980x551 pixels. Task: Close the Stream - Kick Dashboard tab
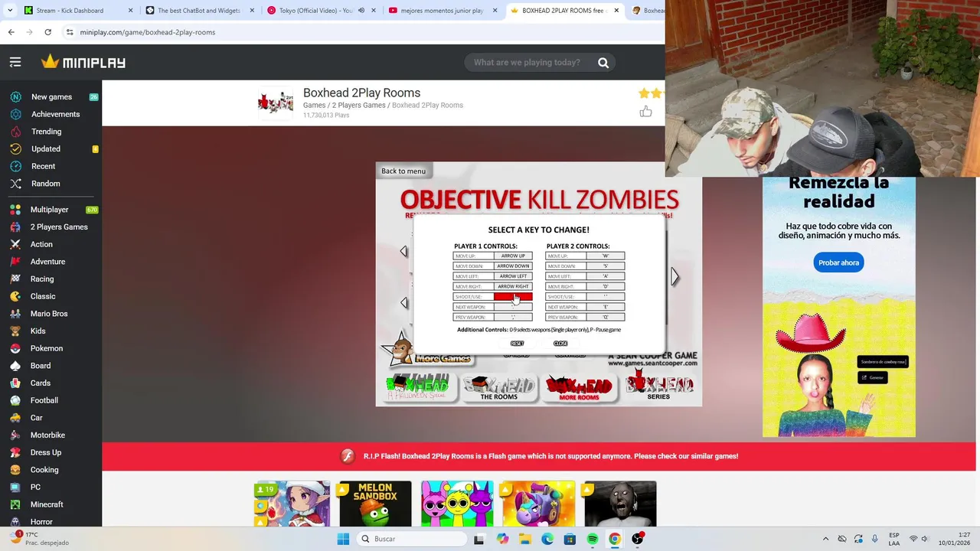[130, 11]
